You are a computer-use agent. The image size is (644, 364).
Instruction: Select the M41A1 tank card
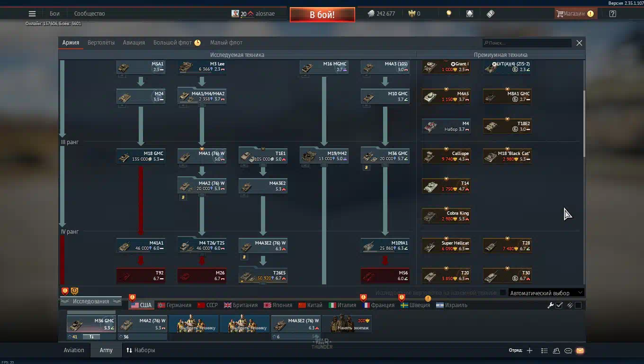[141, 246]
